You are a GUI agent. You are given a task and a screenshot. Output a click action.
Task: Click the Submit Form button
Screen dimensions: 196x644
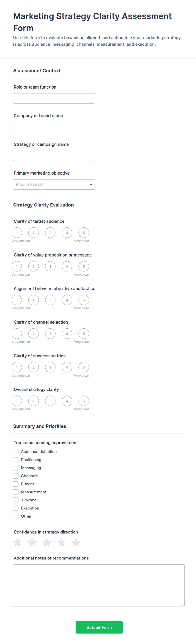99,627
